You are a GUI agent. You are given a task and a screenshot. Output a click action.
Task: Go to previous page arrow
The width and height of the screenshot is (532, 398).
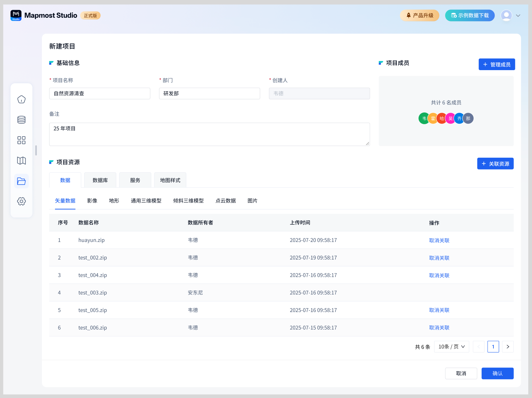(x=479, y=347)
